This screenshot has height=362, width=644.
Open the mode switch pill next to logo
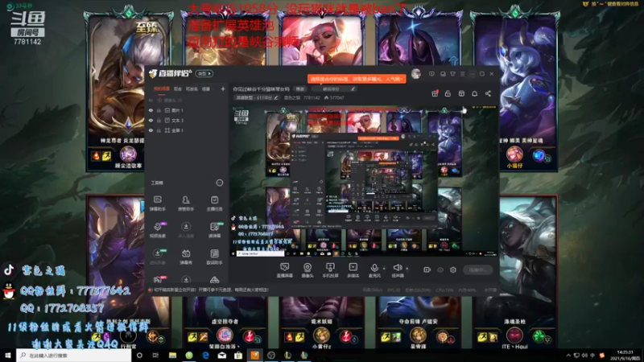pos(204,74)
